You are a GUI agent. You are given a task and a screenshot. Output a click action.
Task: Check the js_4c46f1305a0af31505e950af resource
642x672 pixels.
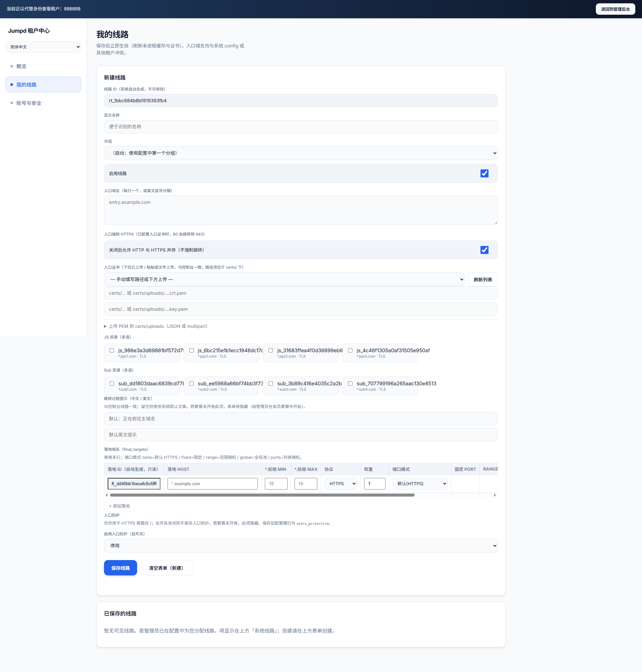350,350
